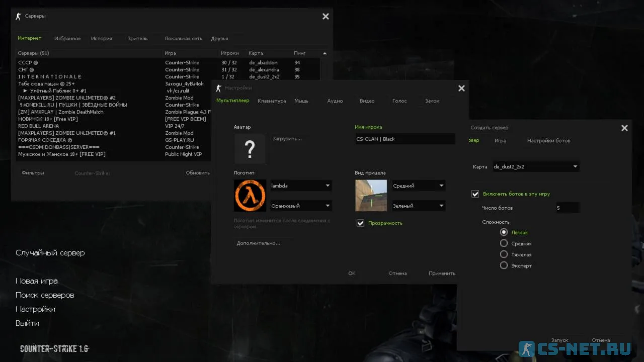Click the Запуск button in Создать сервер
The width and height of the screenshot is (644, 362).
(x=559, y=340)
